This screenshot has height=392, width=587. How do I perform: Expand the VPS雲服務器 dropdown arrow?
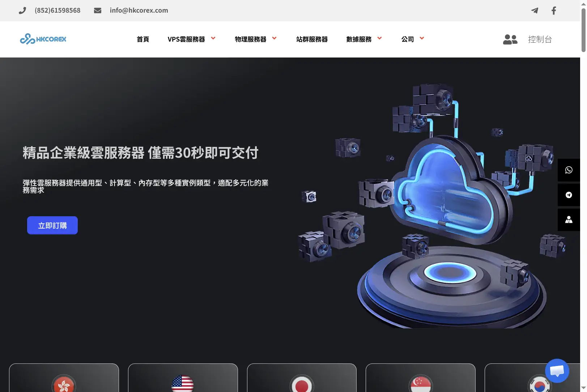click(213, 38)
